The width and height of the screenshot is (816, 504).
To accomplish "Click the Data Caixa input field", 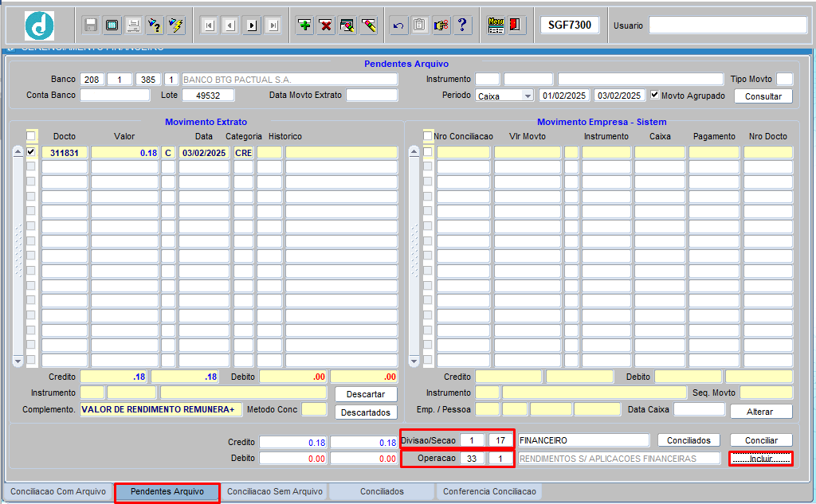I will coord(699,409).
